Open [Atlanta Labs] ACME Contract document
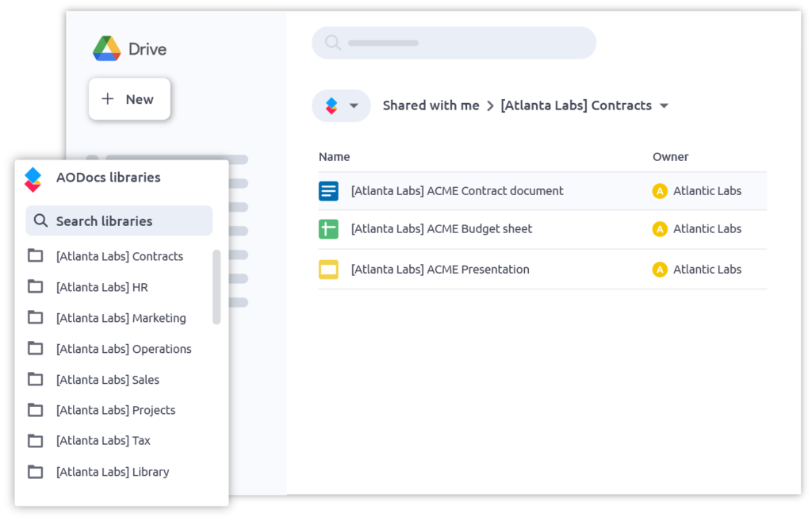 (x=457, y=191)
